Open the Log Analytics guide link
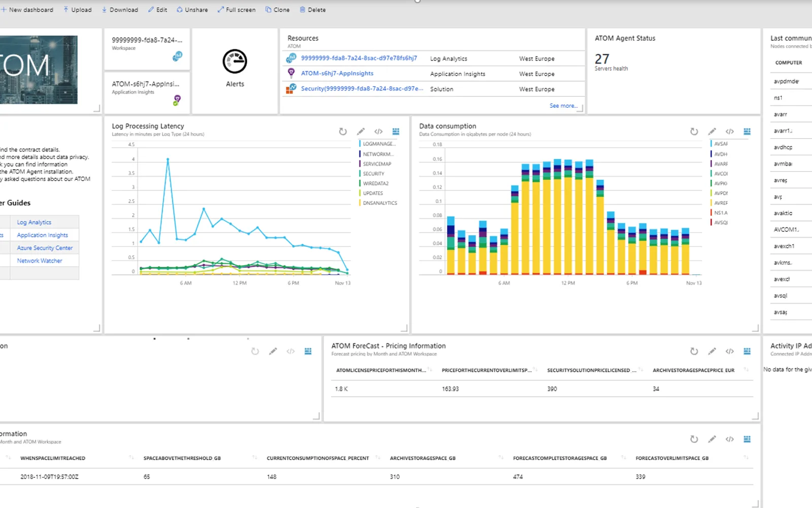 [34, 223]
